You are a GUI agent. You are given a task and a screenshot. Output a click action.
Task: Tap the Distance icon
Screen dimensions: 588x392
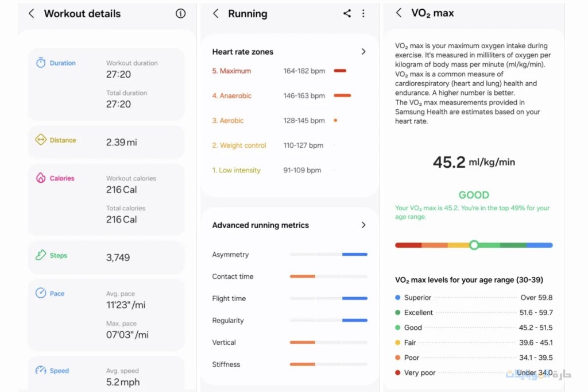click(x=41, y=140)
